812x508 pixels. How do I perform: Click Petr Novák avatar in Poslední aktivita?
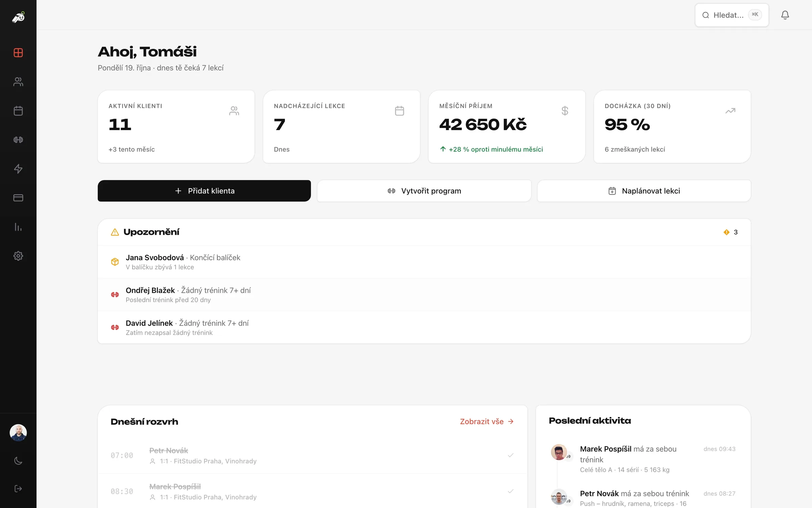[559, 496]
